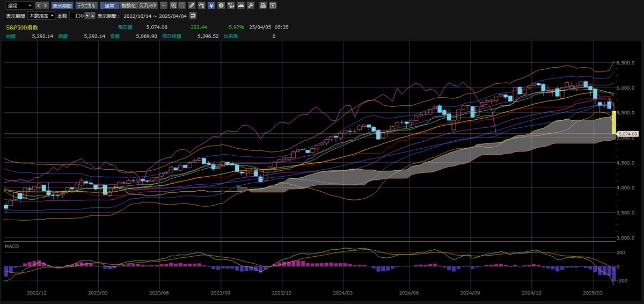Image resolution: width=644 pixels, height=304 pixels.
Task: Zoom out with the magnifier minus icon
Action: (x=182, y=5)
